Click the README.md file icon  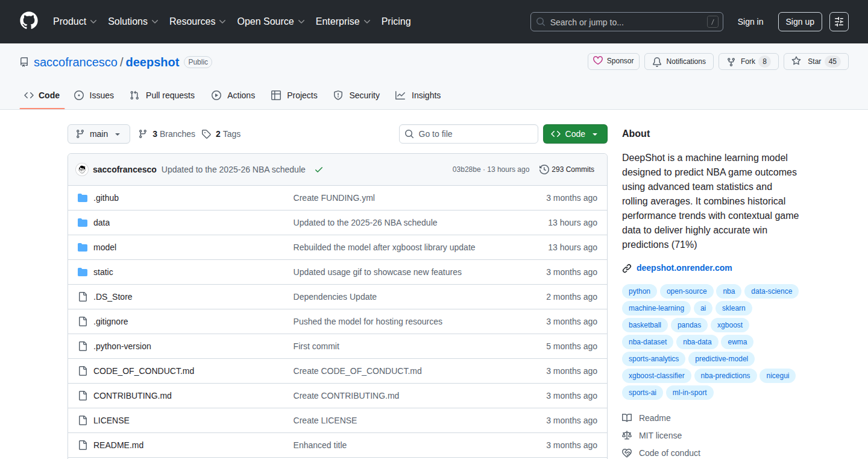click(83, 445)
